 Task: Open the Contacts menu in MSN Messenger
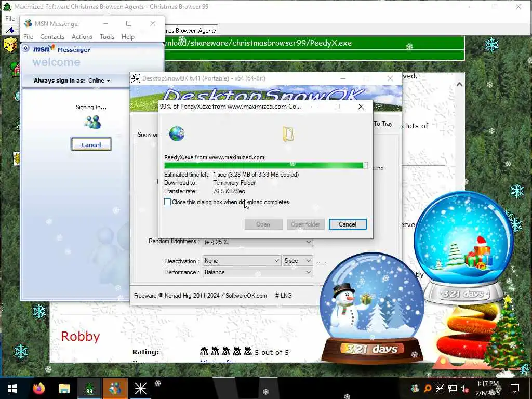52,37
